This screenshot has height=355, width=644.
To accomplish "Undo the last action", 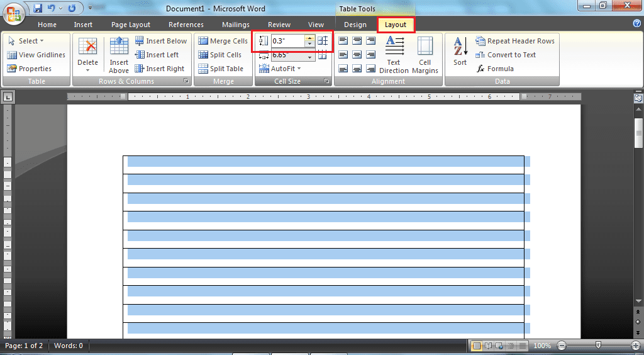I will pos(52,8).
